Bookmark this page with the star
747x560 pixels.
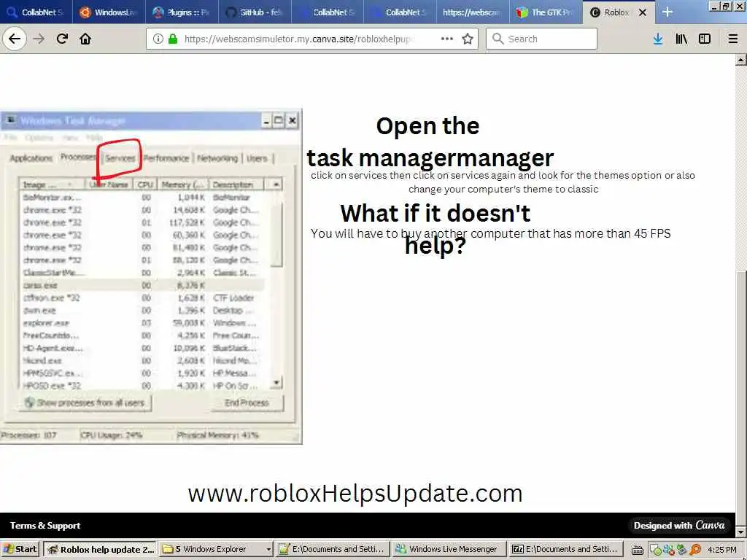point(468,39)
